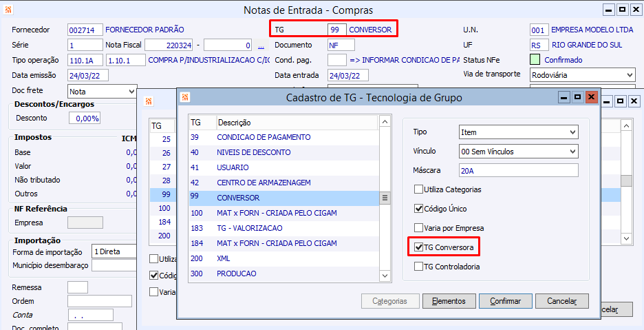This screenshot has width=644, height=330.
Task: Click the Município desembaraço field
Action: tap(114, 265)
